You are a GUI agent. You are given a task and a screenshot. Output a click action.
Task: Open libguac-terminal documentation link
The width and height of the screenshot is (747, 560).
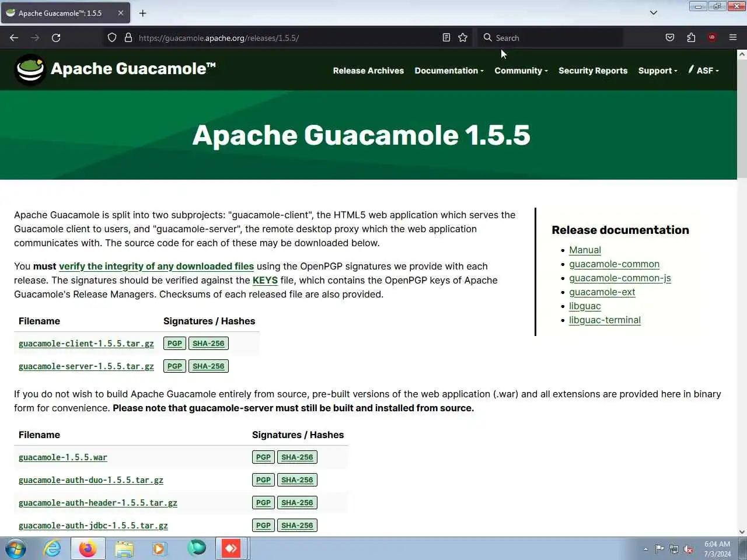[x=605, y=320]
